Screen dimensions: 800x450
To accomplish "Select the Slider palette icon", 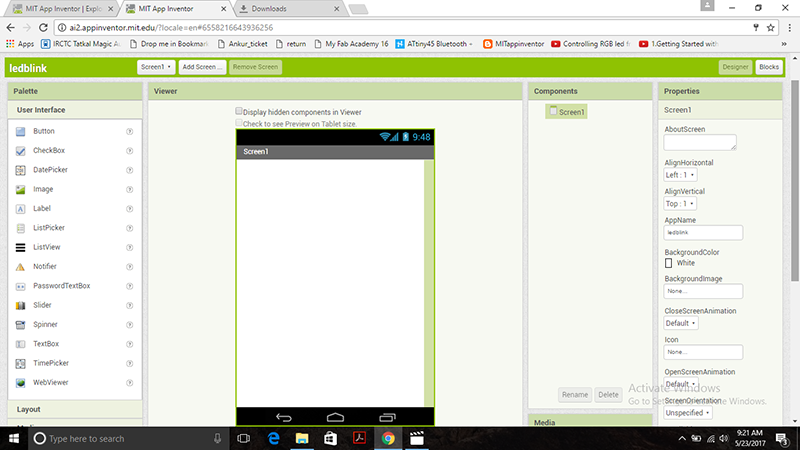I will [20, 306].
